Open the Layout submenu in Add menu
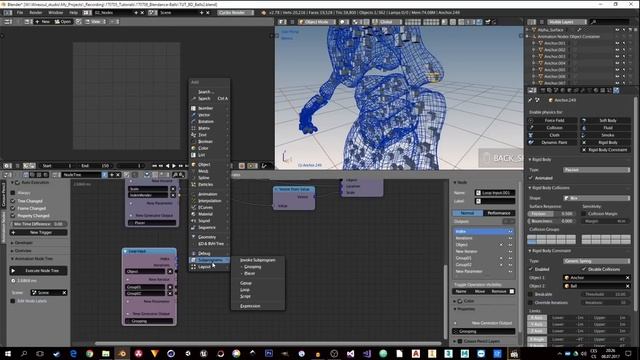Image resolution: width=640 pixels, height=360 pixels. (209, 267)
